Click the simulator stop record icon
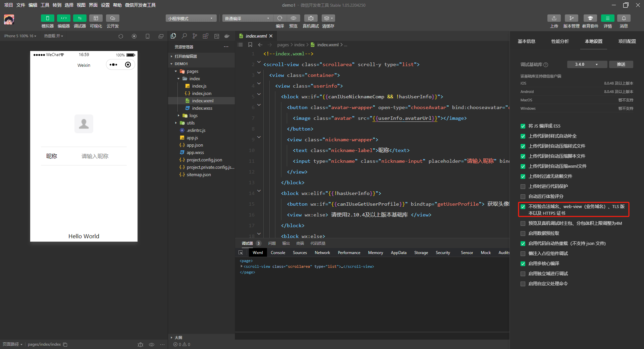The height and width of the screenshot is (349, 644). pyautogui.click(x=134, y=36)
